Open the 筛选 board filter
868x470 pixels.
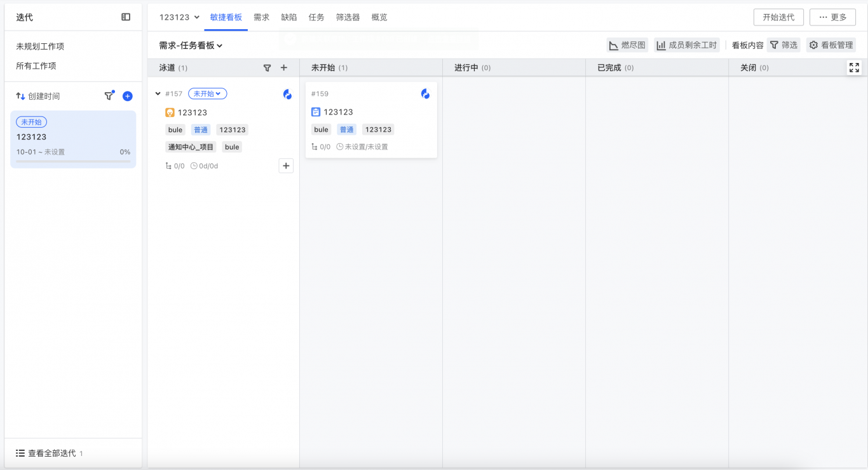click(783, 45)
